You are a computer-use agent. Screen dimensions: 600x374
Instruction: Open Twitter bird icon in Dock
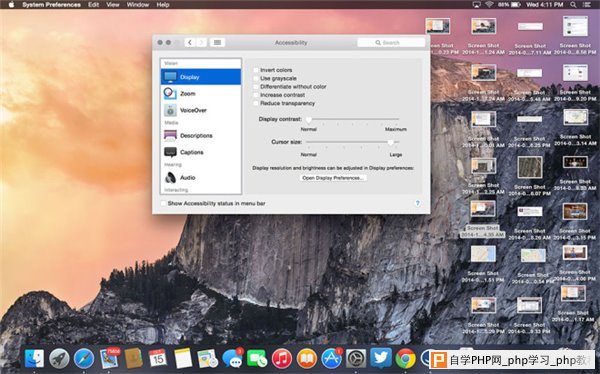(381, 358)
